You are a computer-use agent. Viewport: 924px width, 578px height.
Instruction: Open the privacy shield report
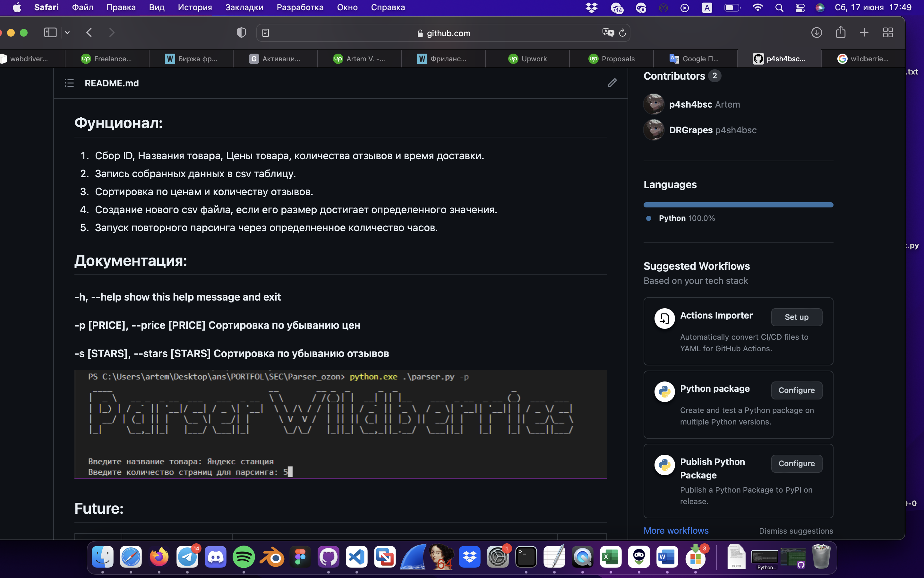[241, 33]
